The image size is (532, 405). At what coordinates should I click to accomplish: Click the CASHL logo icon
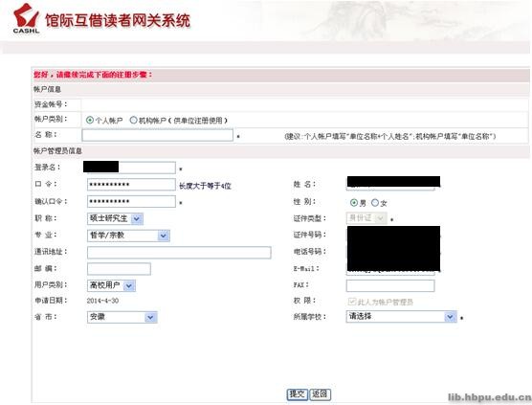pos(26,18)
